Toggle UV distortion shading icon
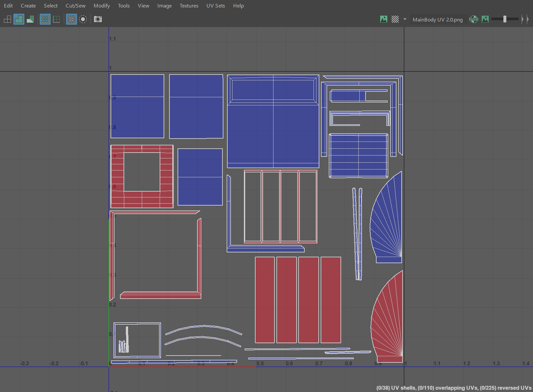Viewport: 533px width, 392px height. 30,19
